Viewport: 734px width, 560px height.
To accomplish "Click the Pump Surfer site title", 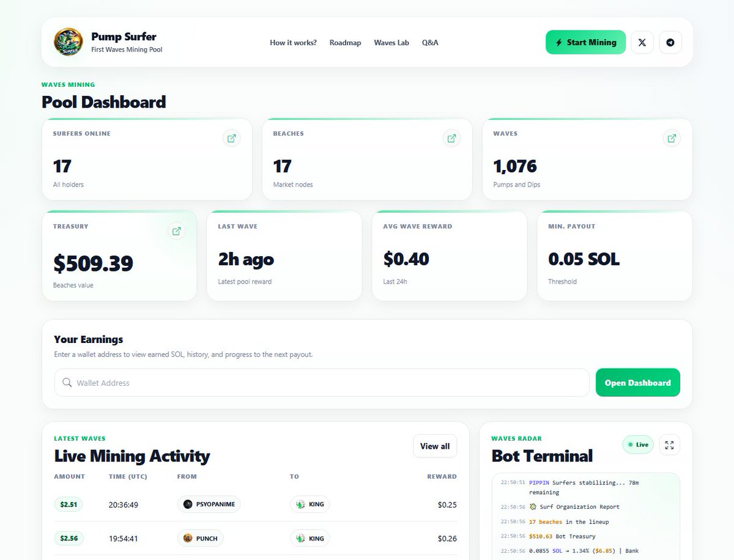I will [124, 37].
